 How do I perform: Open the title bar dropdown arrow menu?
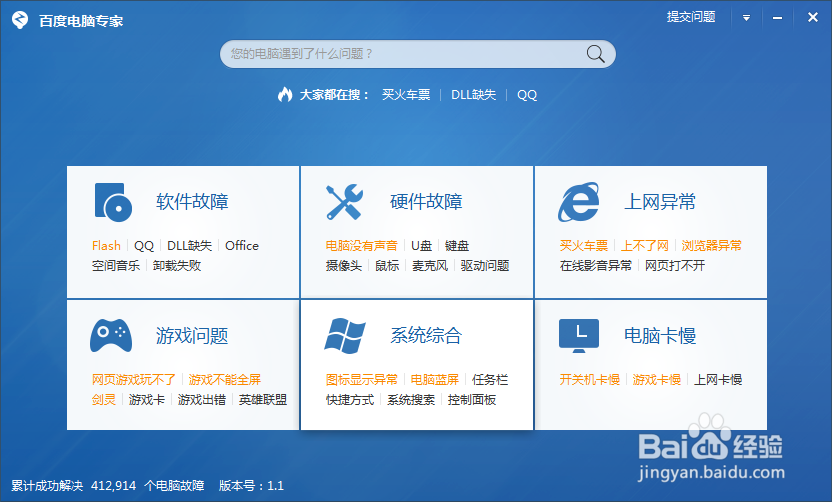coord(746,18)
